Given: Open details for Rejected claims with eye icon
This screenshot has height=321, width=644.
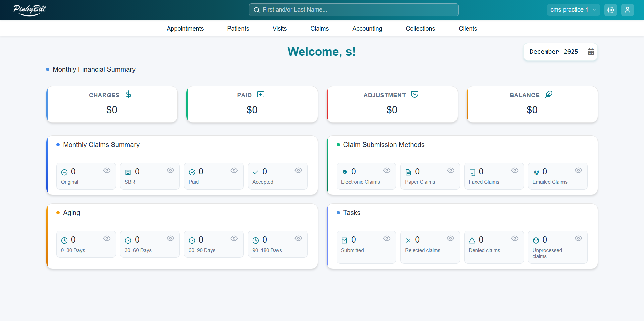Looking at the screenshot, I should click(450, 239).
